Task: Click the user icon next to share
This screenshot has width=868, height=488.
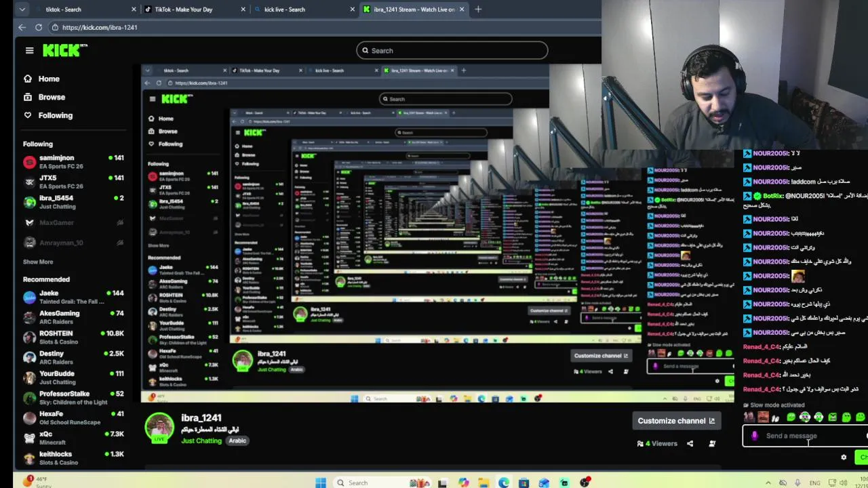Action: point(712,443)
